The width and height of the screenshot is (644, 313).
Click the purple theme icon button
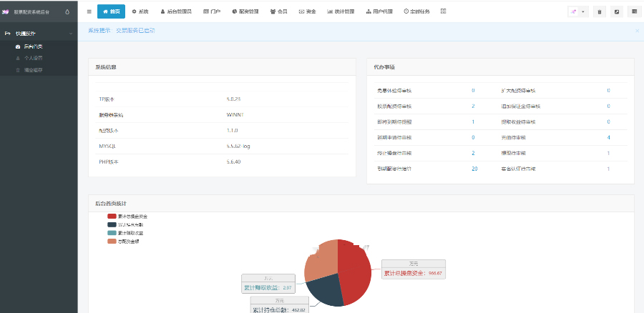pos(574,11)
